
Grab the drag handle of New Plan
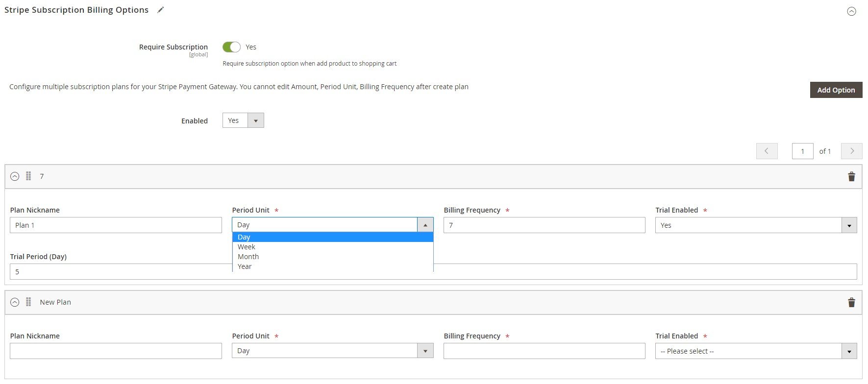pyautogui.click(x=28, y=302)
